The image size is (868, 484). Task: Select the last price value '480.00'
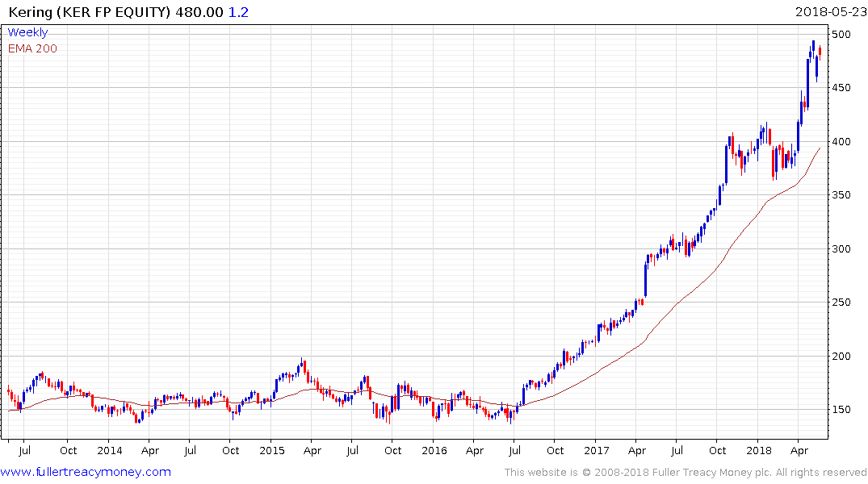[199, 11]
